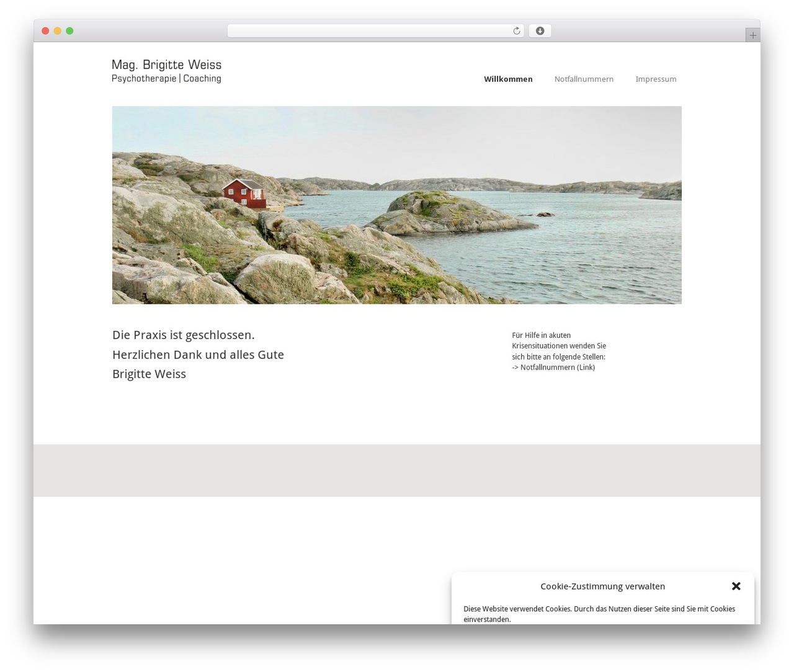Screen dimensions: 794x672
Task: Click the Mag. Brigitte Weiss site logo
Action: click(166, 71)
